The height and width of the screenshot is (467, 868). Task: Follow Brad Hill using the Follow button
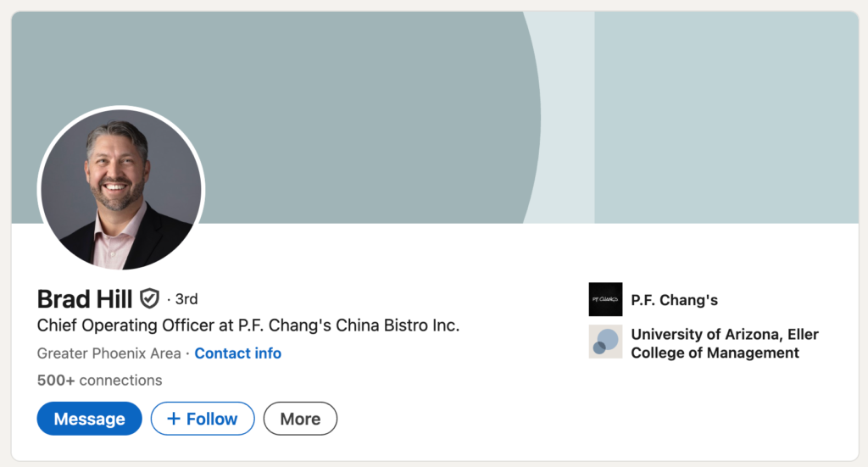tap(203, 419)
